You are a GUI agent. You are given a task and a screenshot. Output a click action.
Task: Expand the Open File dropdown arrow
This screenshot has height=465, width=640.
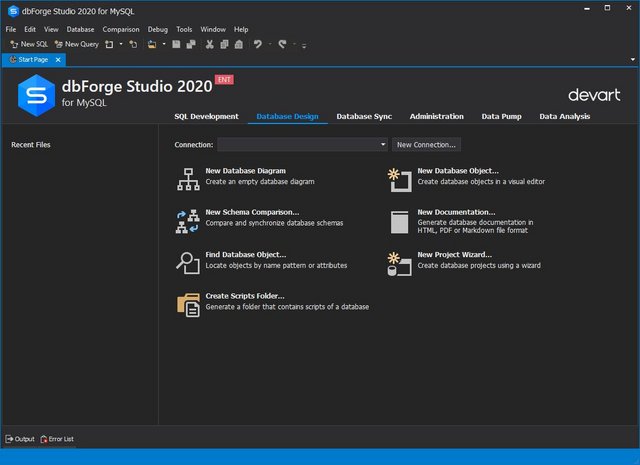164,44
